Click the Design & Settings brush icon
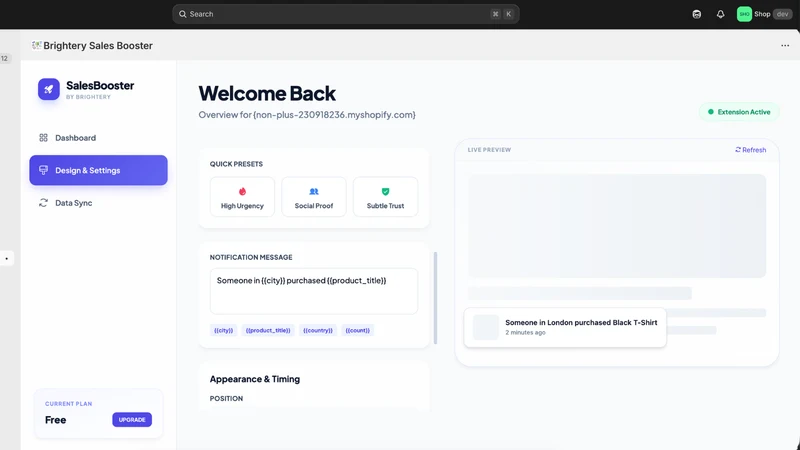The height and width of the screenshot is (450, 800). [x=43, y=170]
